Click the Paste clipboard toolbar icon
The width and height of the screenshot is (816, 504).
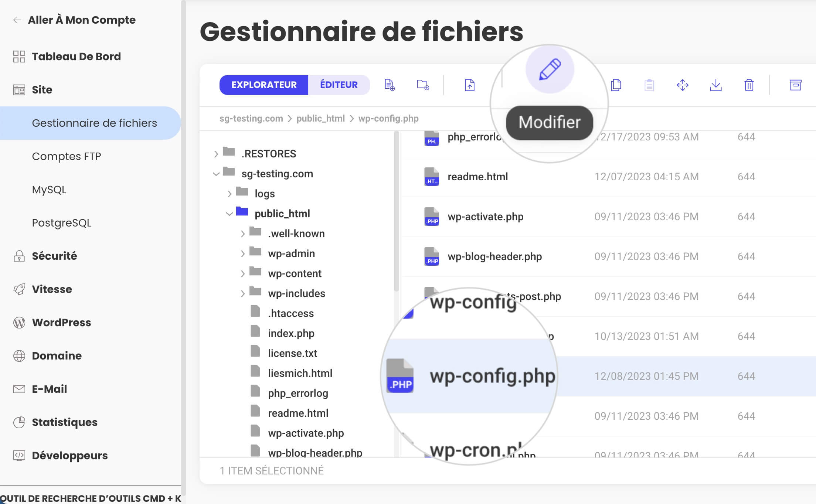tap(649, 85)
